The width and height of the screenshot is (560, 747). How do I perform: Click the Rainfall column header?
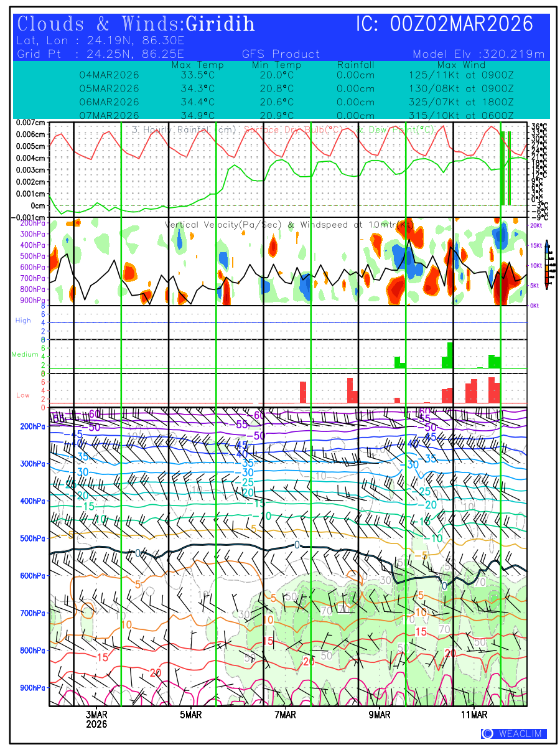(355, 65)
